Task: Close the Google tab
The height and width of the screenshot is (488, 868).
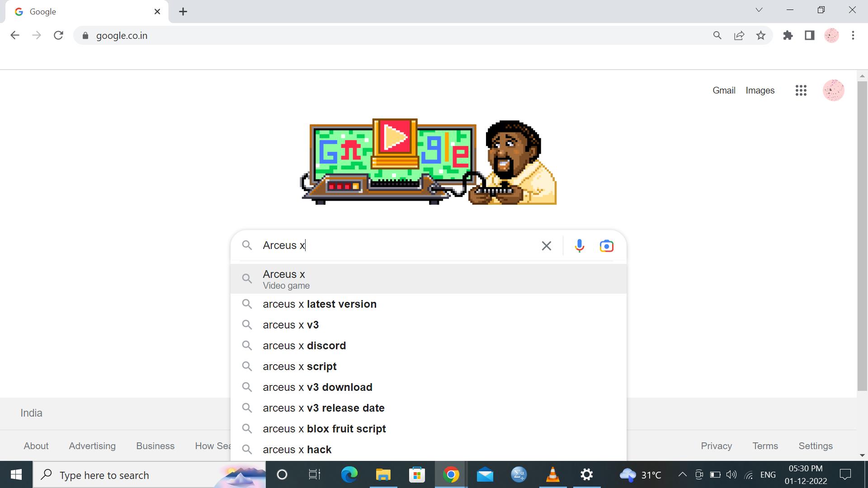Action: [157, 12]
